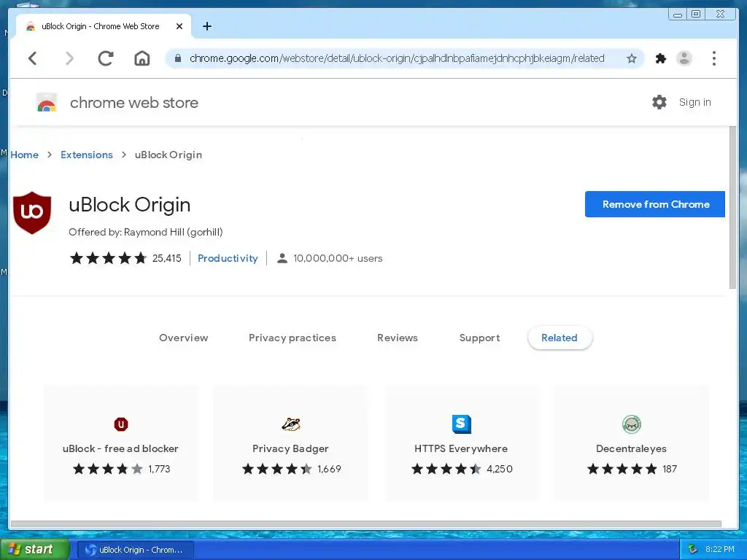Viewport: 747px width, 560px height.
Task: Open Chrome's three-dot menu
Action: 713,58
